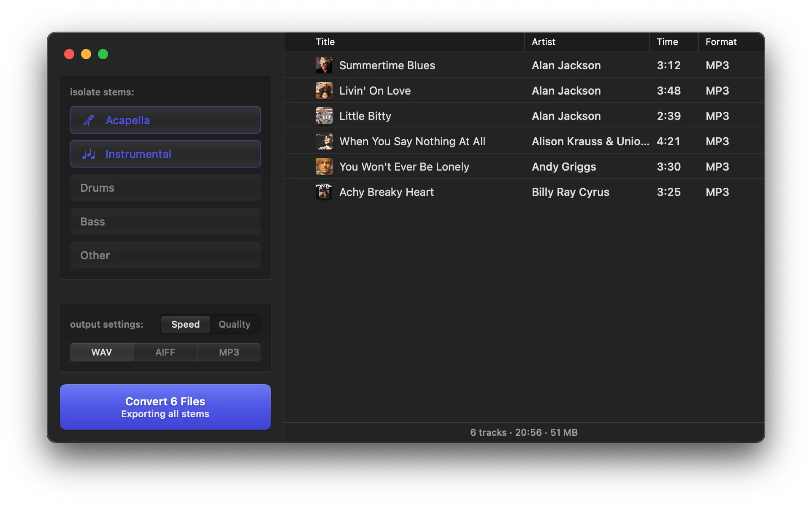Click Summertime Blues album artwork
This screenshot has width=812, height=505.
click(324, 65)
